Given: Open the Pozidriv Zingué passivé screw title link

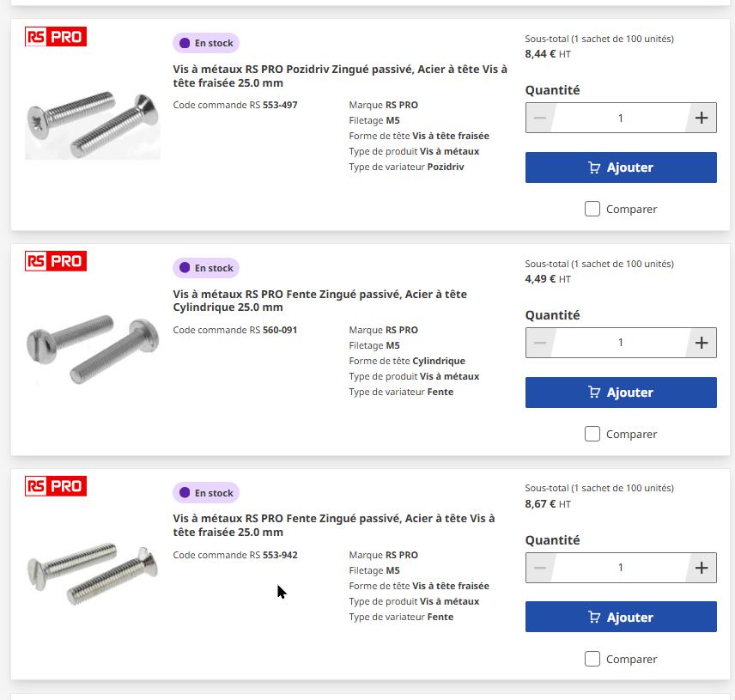Looking at the screenshot, I should 340,76.
